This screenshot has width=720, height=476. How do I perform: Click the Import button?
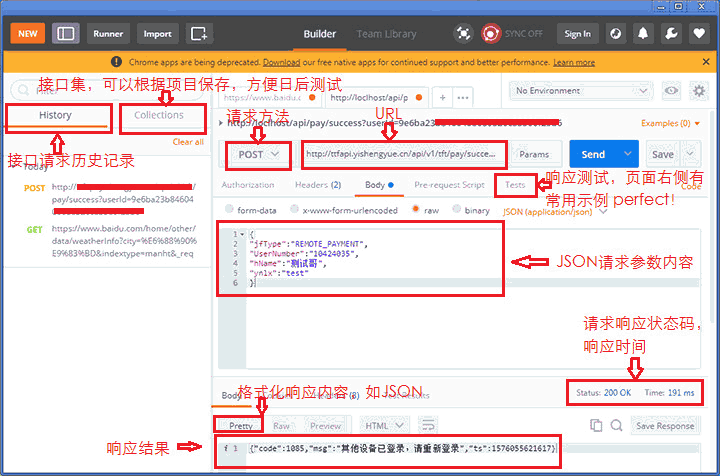click(x=157, y=34)
